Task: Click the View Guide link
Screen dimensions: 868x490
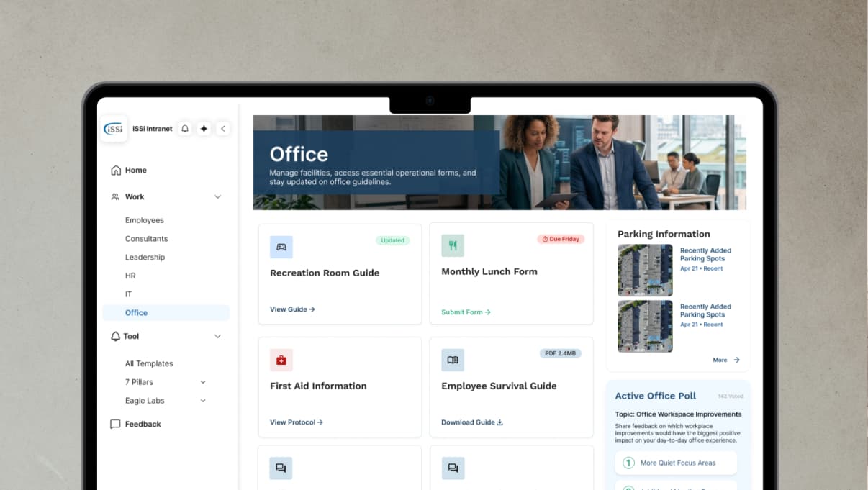Action: (x=292, y=309)
